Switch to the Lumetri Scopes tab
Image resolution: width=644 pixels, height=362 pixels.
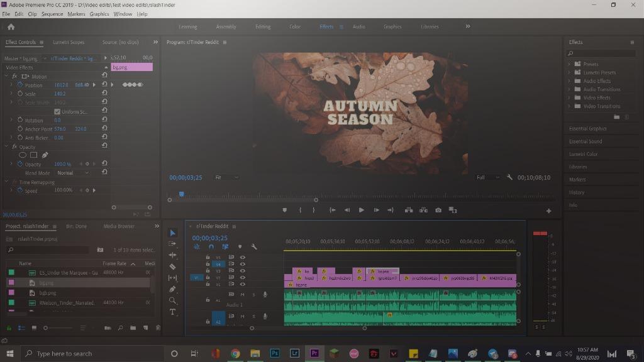(x=69, y=42)
